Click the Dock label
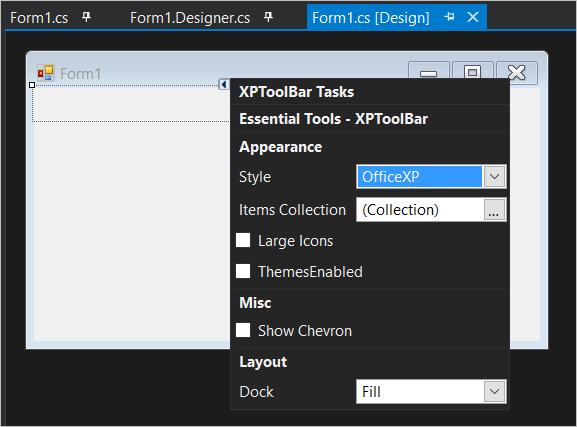 point(256,392)
